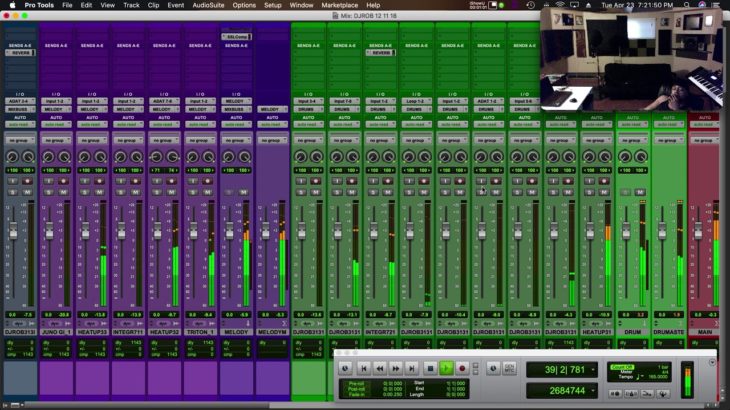Open auto read menu on INTEGR711 track
730x410 pixels.
128,125
